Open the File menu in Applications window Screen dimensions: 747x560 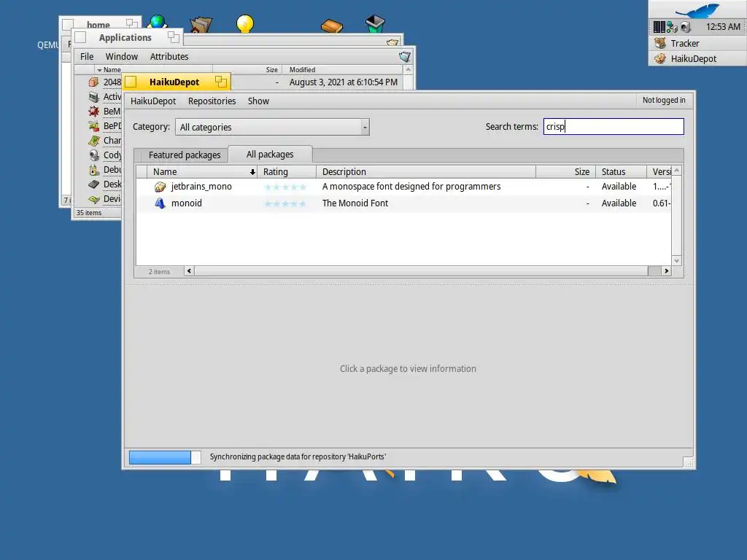(x=87, y=56)
